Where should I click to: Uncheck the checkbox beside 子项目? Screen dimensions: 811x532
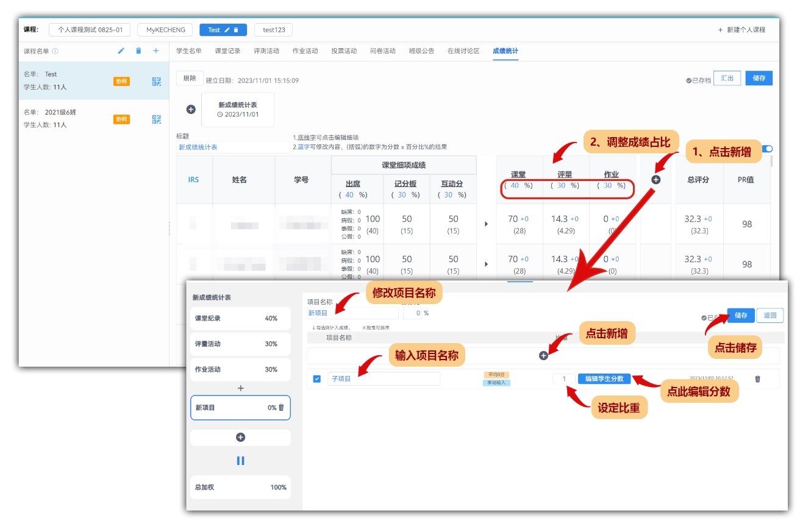[316, 379]
